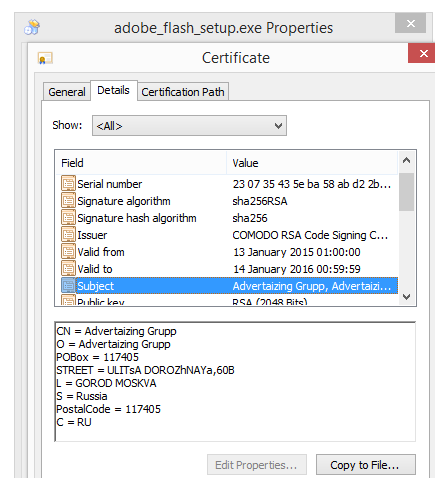Click the PostalCode = 117405 line

(x=108, y=409)
